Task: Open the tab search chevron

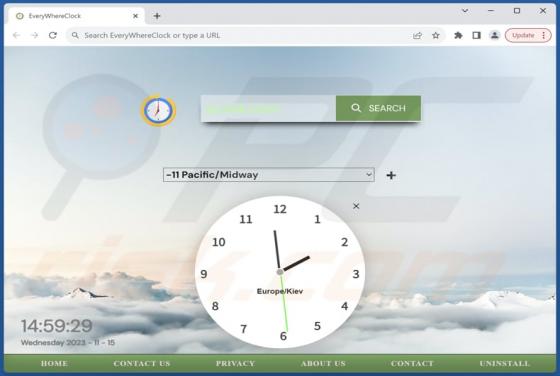Action: click(x=465, y=11)
